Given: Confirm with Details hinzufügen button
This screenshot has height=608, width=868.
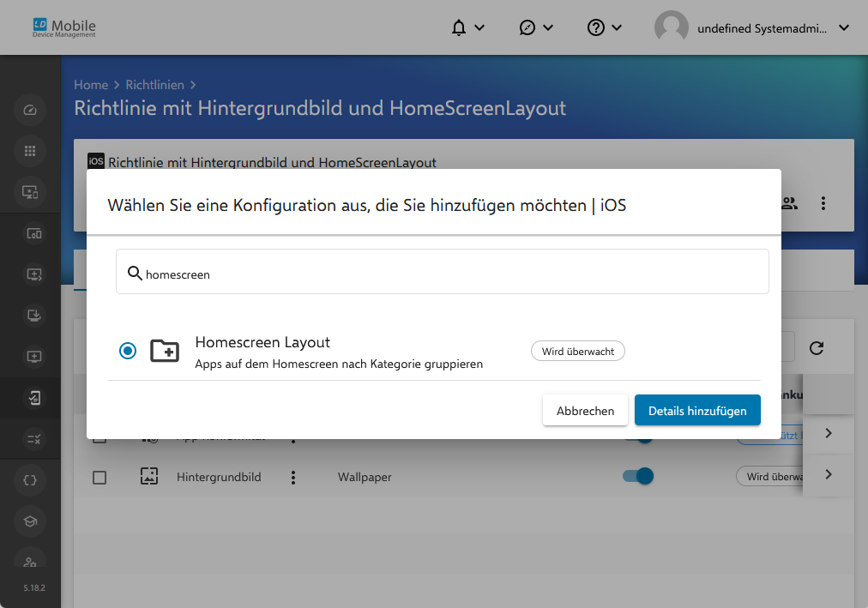Looking at the screenshot, I should pyautogui.click(x=697, y=411).
